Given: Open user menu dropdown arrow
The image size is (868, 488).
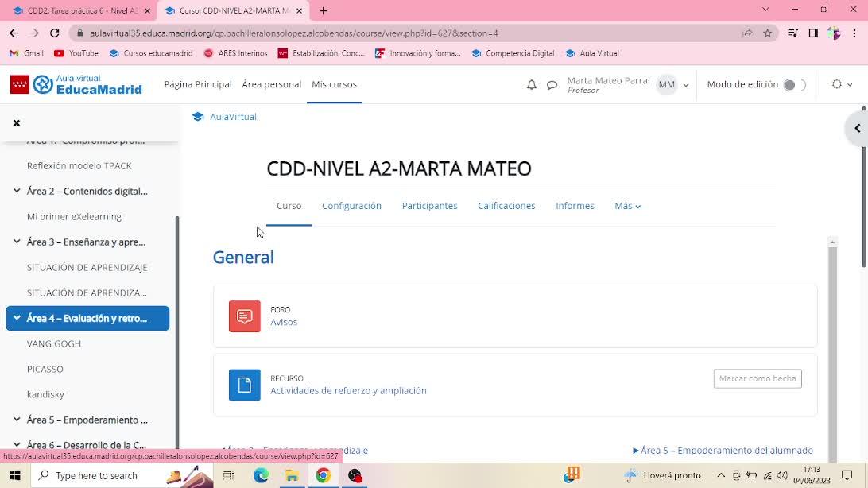Looking at the screenshot, I should click(x=686, y=85).
